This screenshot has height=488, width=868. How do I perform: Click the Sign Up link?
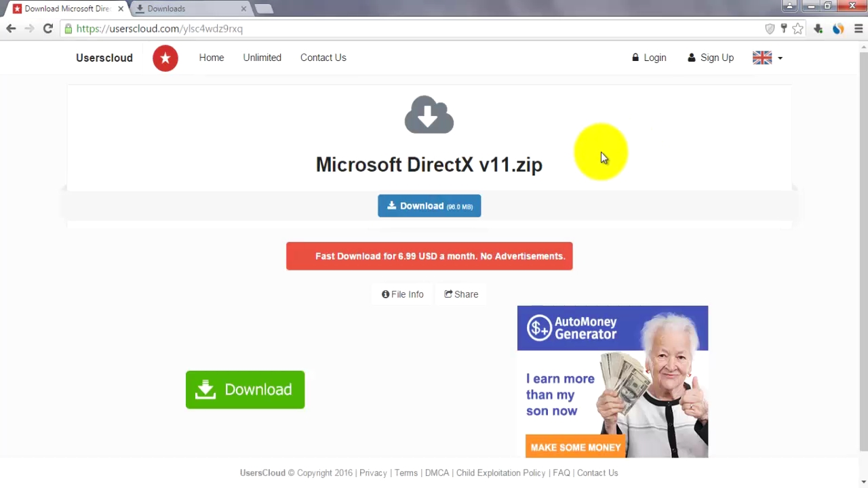(x=711, y=58)
